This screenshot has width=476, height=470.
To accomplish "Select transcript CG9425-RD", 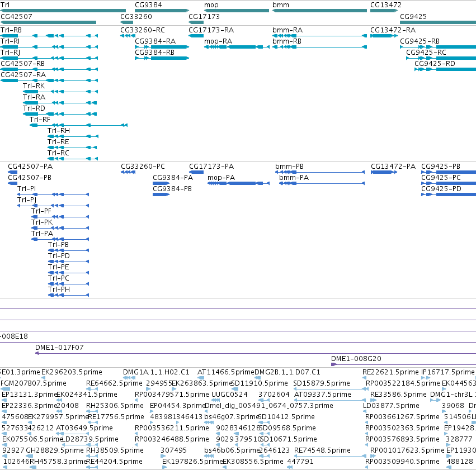I will coord(445,69).
